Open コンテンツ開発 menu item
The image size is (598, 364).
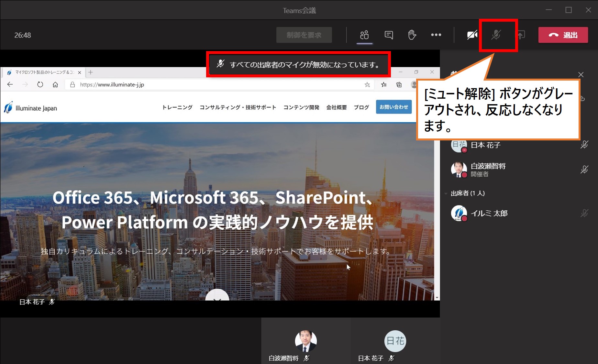coord(301,107)
